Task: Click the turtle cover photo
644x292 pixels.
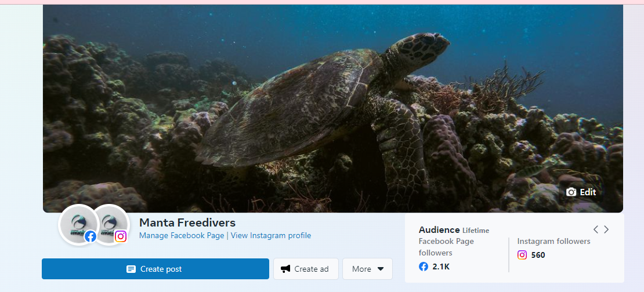Action: click(x=332, y=109)
